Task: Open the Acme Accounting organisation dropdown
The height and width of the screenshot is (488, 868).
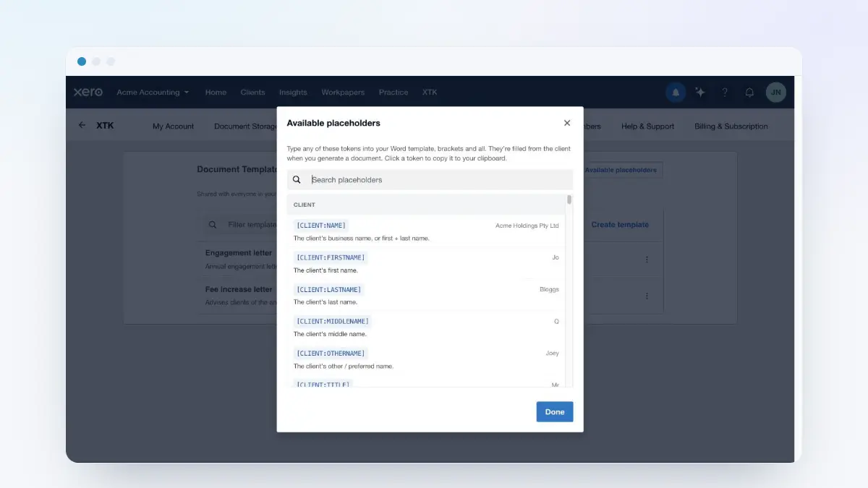Action: pos(153,93)
